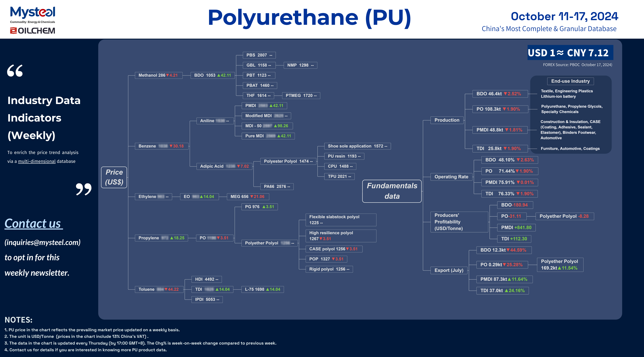Screen dimensions: 644x357
Task: Click the NMP 1298 box
Action: coord(300,65)
